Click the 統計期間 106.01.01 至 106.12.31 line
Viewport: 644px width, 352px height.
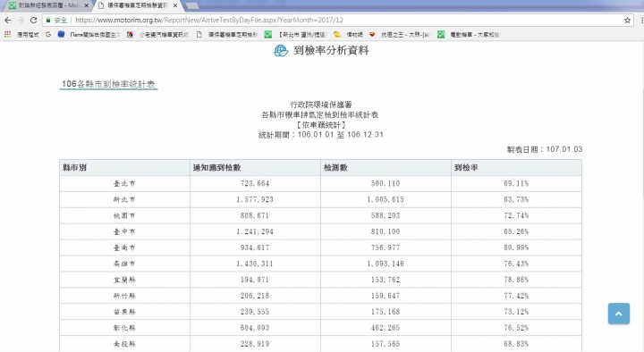[321, 135]
